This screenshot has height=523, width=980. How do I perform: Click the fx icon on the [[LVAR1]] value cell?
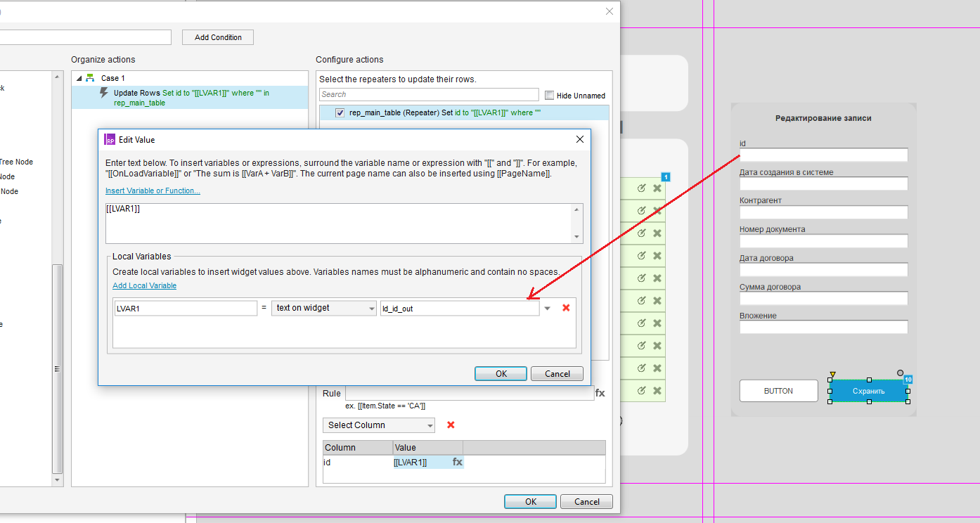pyautogui.click(x=456, y=462)
